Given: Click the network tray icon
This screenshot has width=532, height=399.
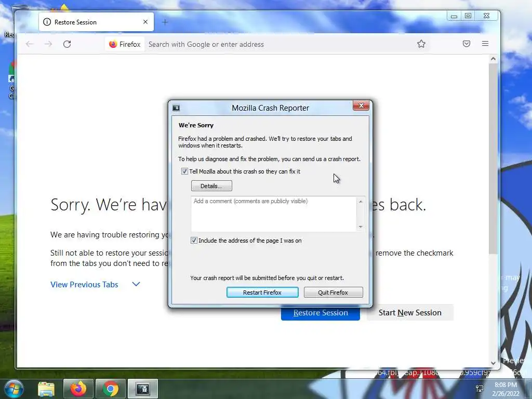Looking at the screenshot, I should pyautogui.click(x=480, y=389).
